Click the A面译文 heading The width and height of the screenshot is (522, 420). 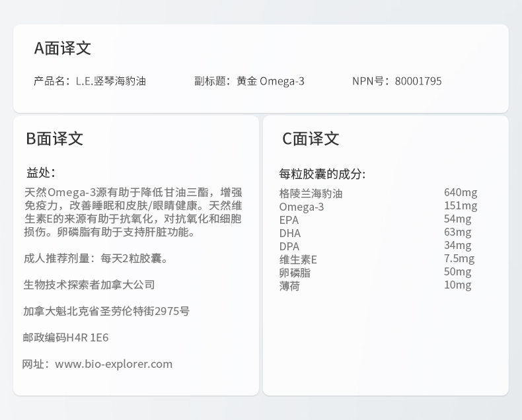(62, 48)
